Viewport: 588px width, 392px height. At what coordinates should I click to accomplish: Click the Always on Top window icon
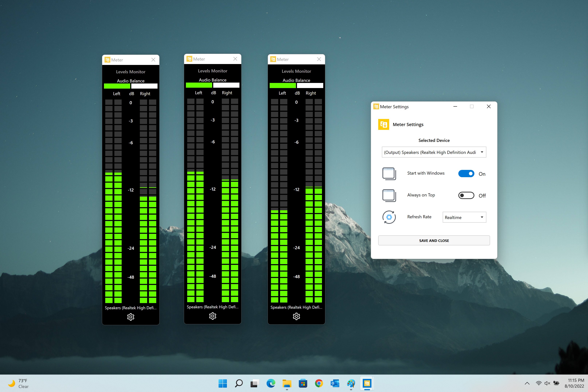coord(389,195)
